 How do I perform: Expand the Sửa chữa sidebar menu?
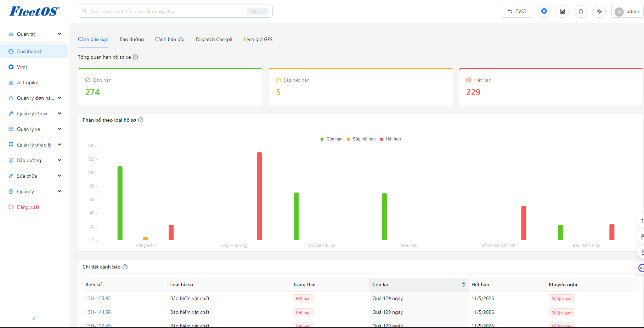point(34,176)
